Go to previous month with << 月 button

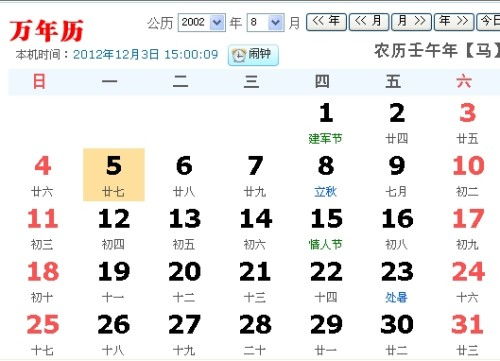pos(369,22)
